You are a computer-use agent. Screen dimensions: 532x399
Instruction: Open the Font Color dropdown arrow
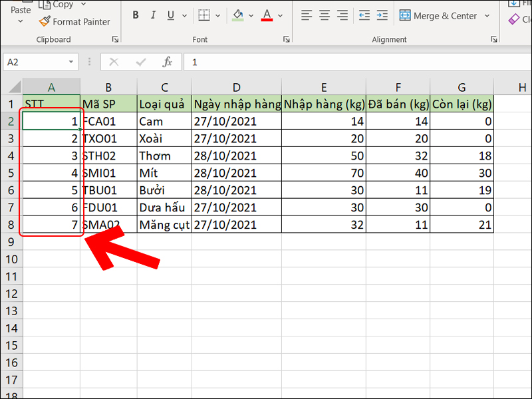pos(279,15)
